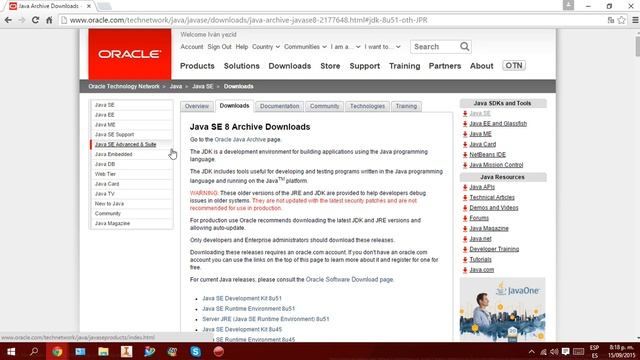The image size is (640, 360).
Task: Switch to the Overview tab
Action: click(197, 106)
